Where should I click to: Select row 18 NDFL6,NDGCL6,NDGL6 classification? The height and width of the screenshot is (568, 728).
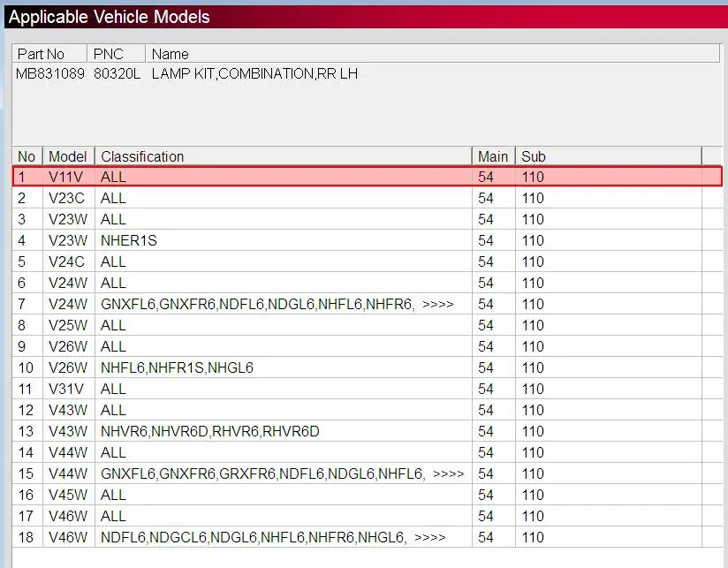point(254,537)
